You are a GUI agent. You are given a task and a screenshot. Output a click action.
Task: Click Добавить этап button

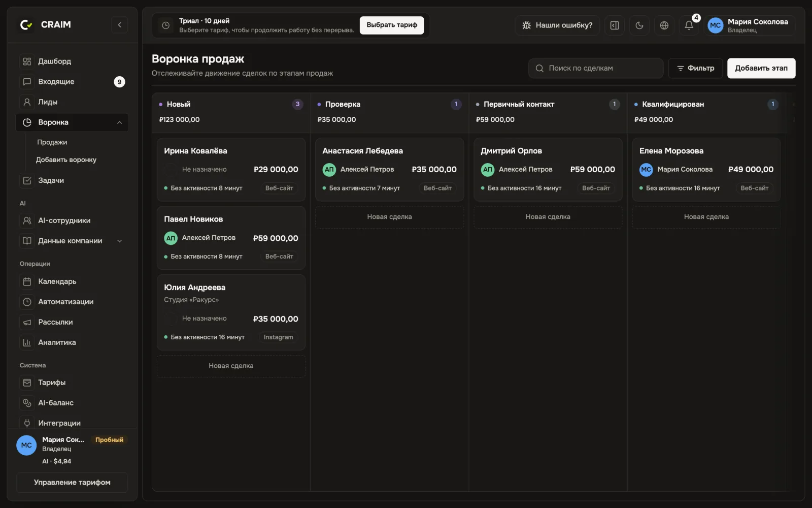(x=761, y=68)
